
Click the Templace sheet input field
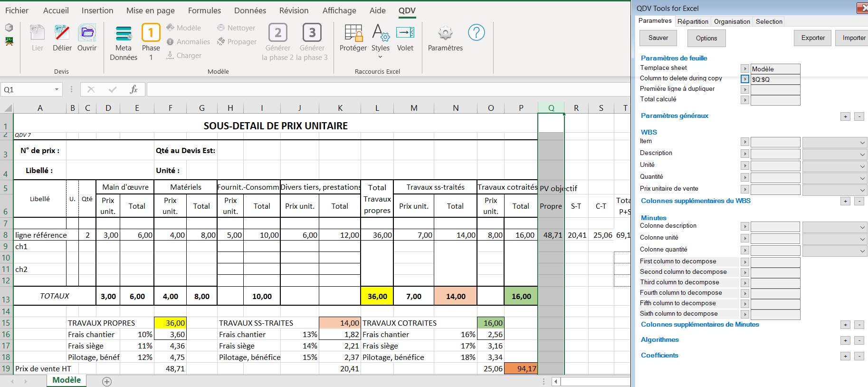(x=775, y=69)
